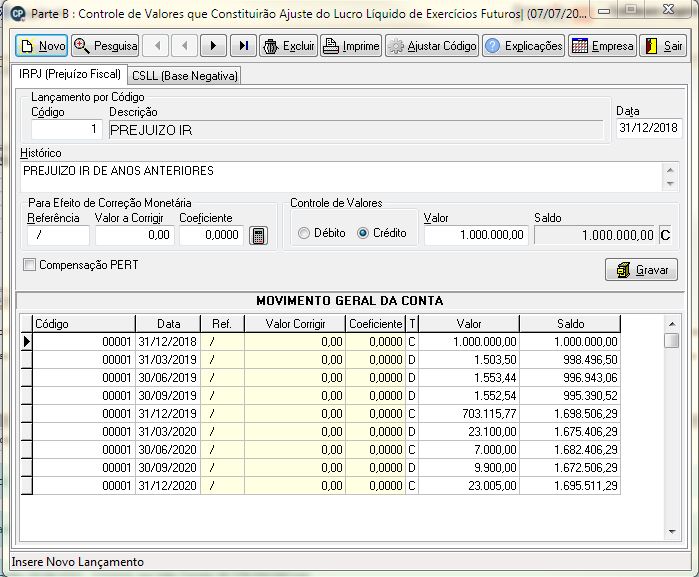Open the coefficient calculator icon
Screen dimensions: 699x577
[x=258, y=235]
